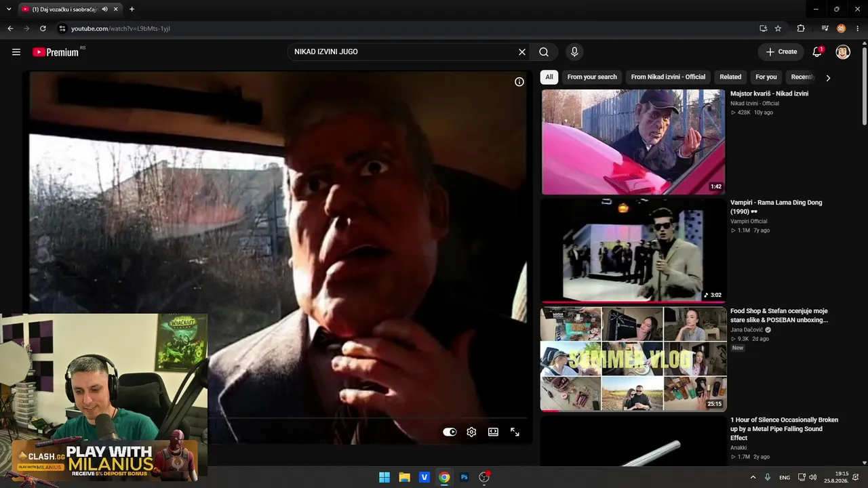This screenshot has width=868, height=488.
Task: Toggle autoplay switch in player
Action: [x=450, y=432]
